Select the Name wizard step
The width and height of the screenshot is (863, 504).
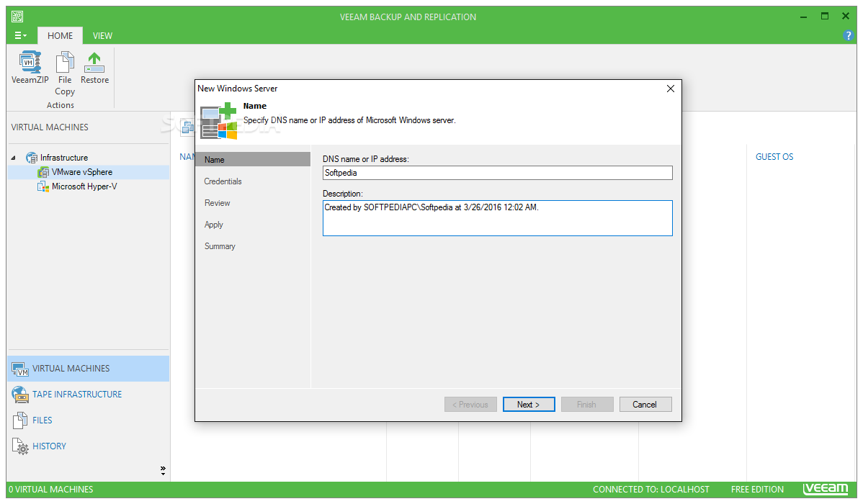(x=253, y=160)
